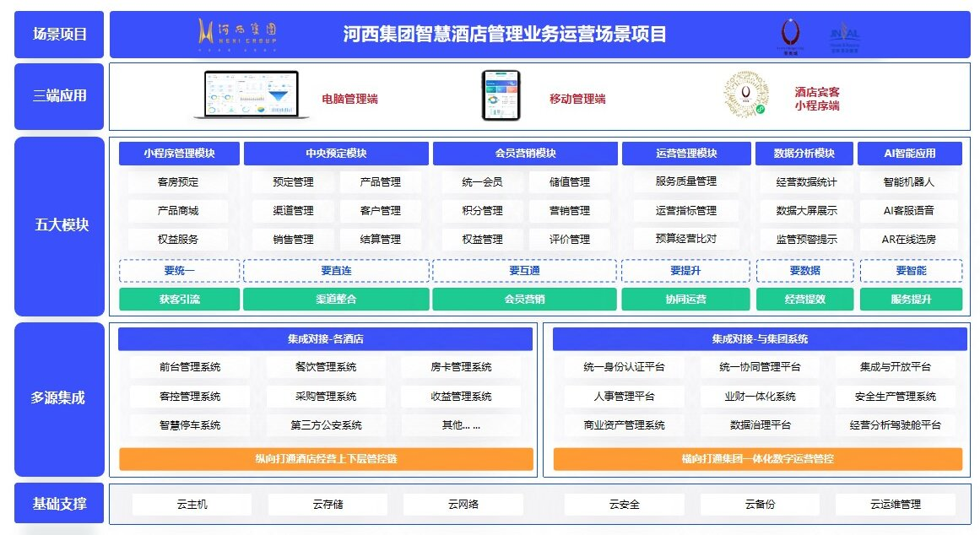Image resolution: width=980 pixels, height=535 pixels.
Task: Click the 储值管理 item
Action: 570,182
